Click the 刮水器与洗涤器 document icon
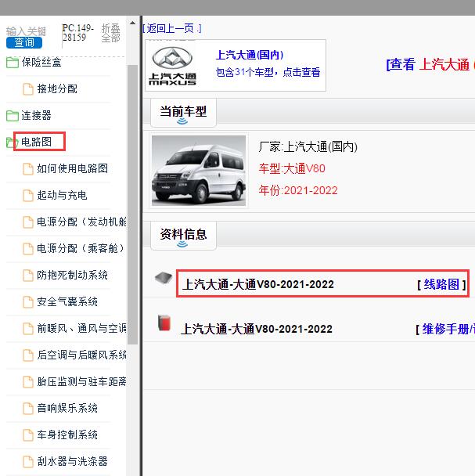This screenshot has width=475, height=476. [x=28, y=462]
